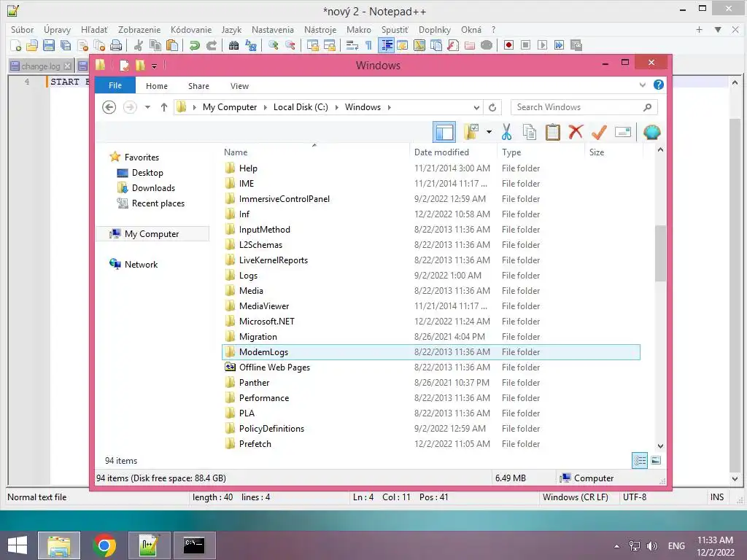Open the Kódovanie menu in Notepad++
This screenshot has height=560, width=747.
pyautogui.click(x=191, y=29)
